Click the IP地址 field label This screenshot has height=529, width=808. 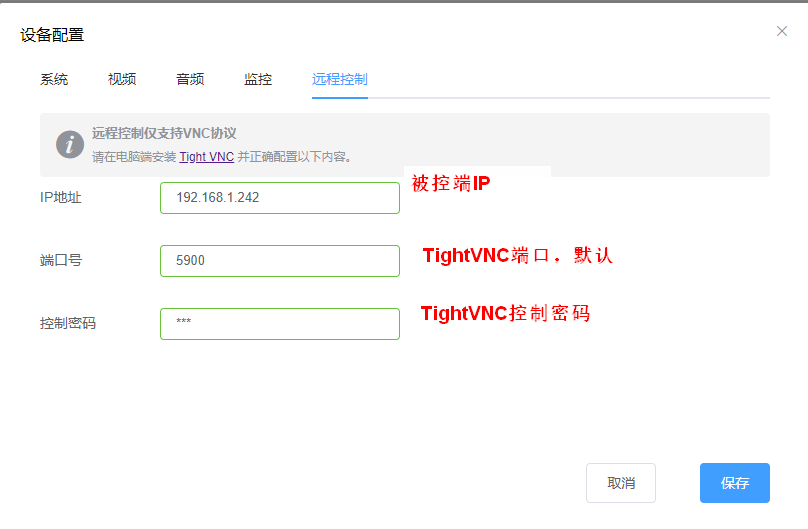61,198
